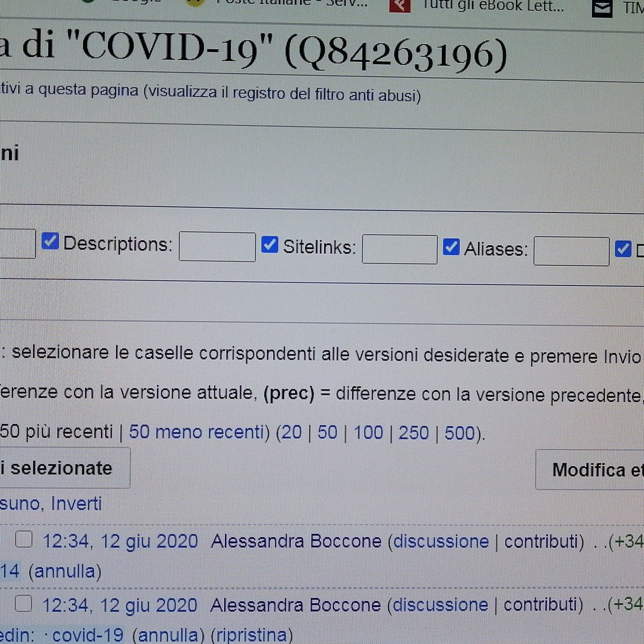The width and height of the screenshot is (644, 644).
Task: Click ripristina on the covid-19 revision
Action: (x=252, y=635)
